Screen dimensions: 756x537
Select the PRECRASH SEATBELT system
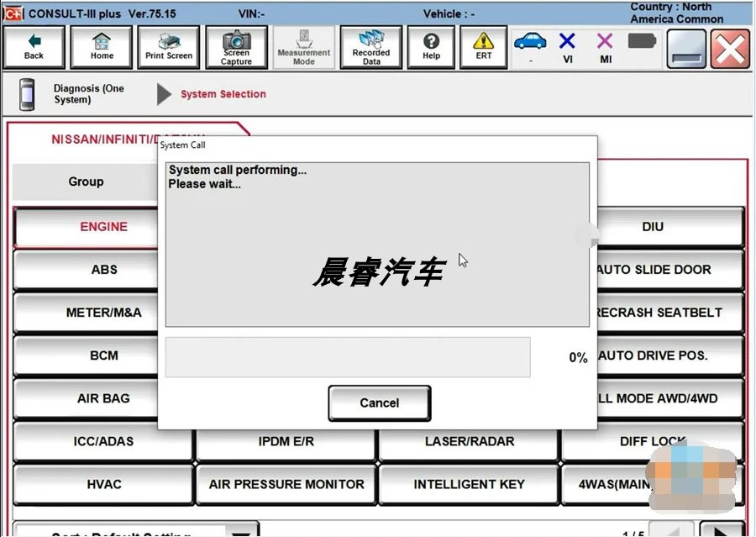tap(670, 312)
